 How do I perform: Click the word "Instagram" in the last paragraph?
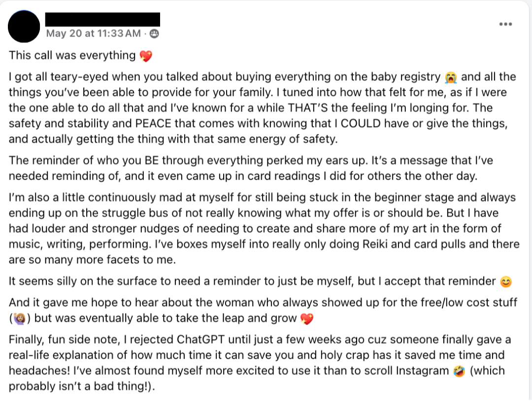(x=422, y=371)
